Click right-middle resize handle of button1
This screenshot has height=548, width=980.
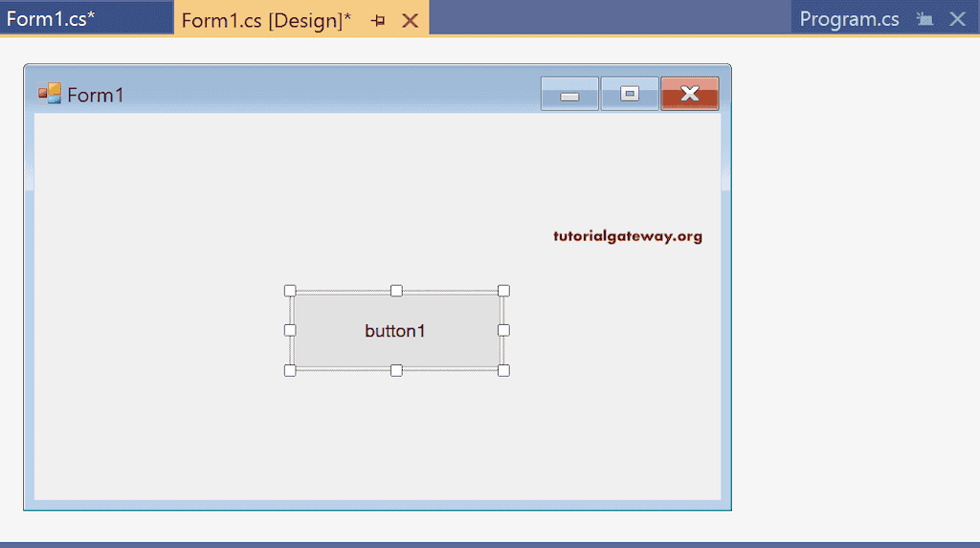click(503, 331)
